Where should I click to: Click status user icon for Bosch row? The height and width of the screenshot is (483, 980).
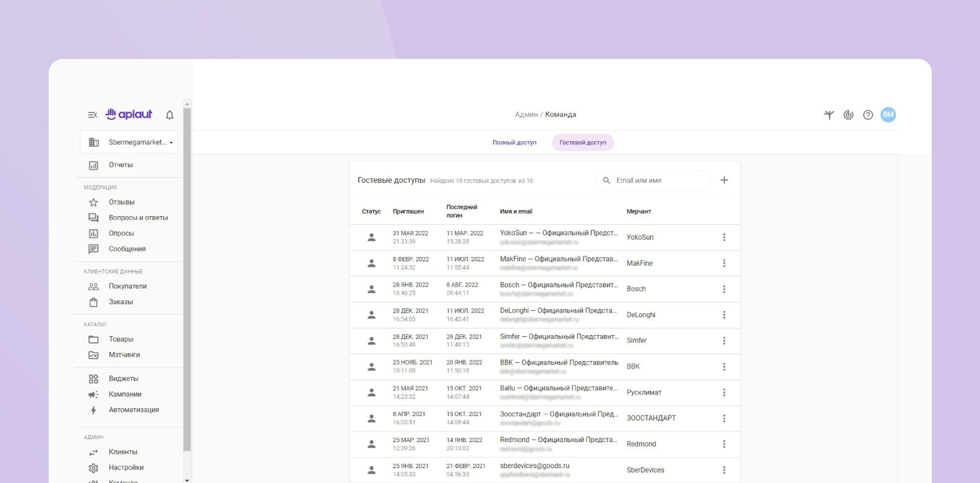(371, 289)
